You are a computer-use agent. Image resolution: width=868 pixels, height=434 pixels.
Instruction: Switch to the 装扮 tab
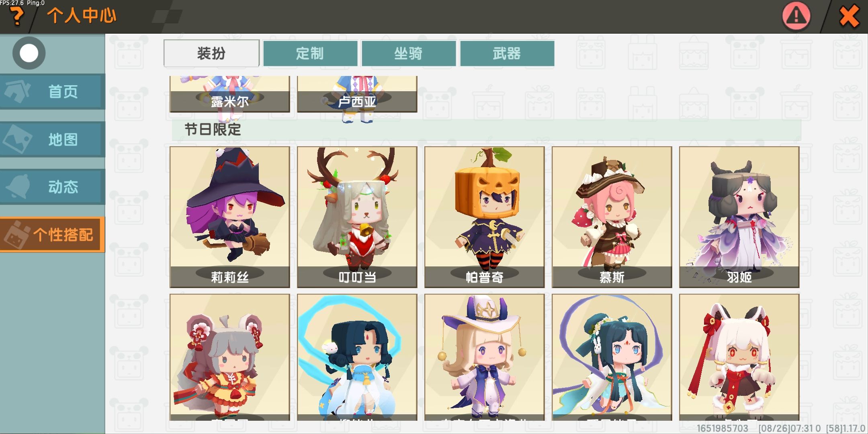click(x=211, y=53)
